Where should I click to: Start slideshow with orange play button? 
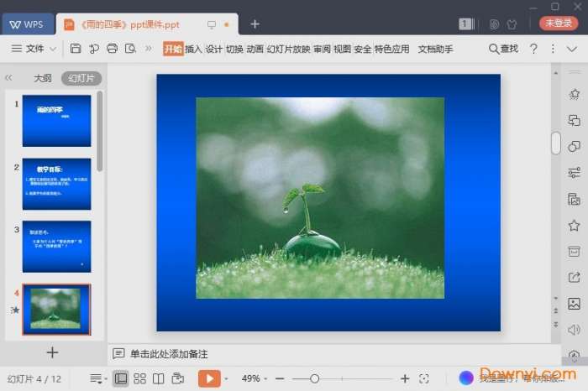tap(209, 378)
